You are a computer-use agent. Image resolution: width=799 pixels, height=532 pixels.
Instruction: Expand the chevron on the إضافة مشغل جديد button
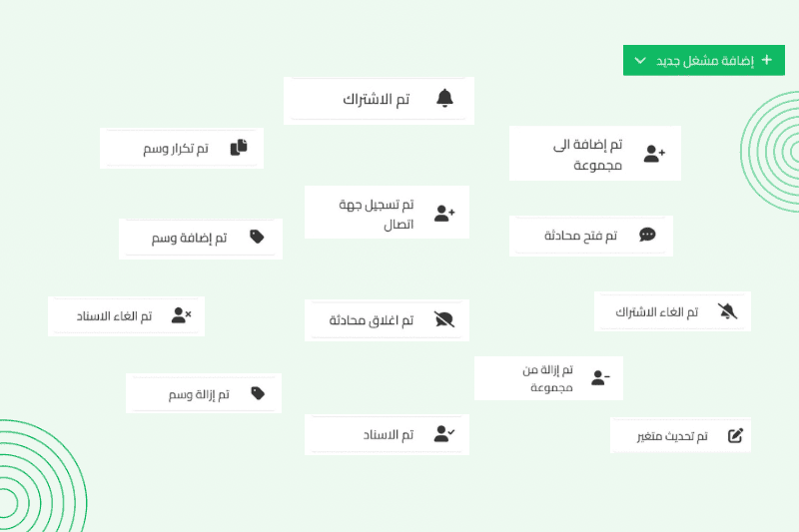640,61
